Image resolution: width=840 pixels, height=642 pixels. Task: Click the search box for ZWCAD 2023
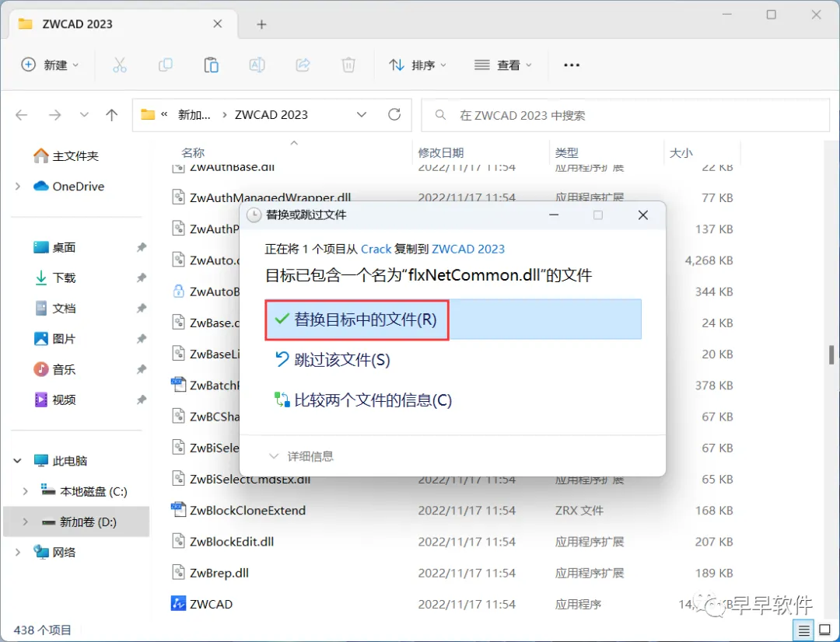[625, 115]
